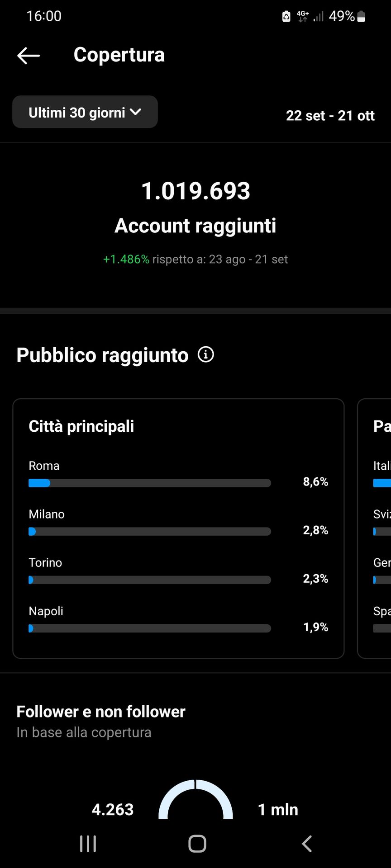Tap the follower donut chart
The height and width of the screenshot is (868, 391).
(195, 800)
